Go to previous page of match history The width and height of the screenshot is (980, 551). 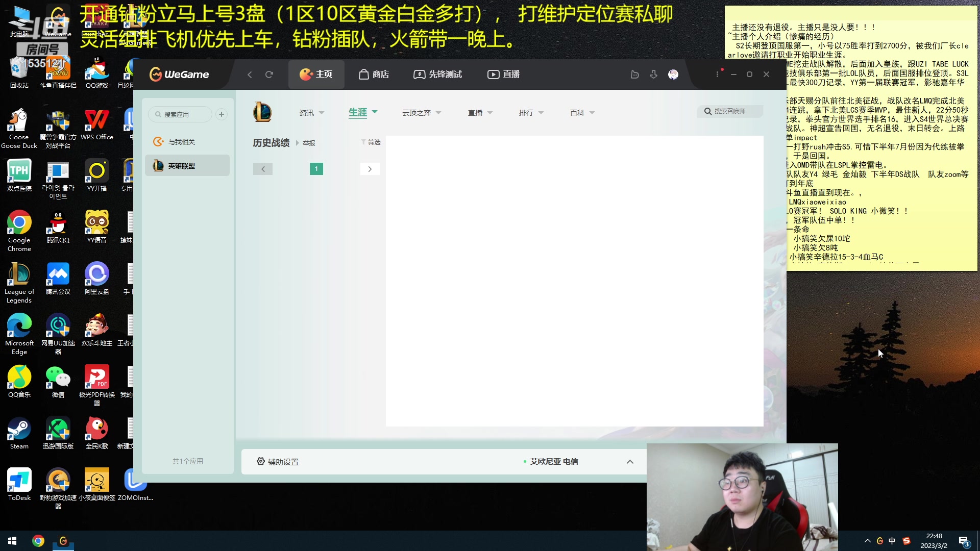[263, 169]
